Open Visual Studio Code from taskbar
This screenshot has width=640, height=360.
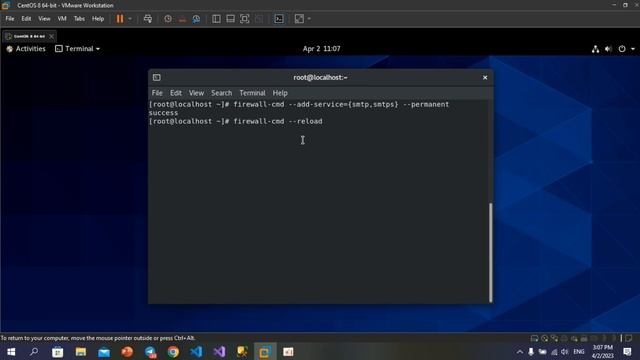[196, 352]
